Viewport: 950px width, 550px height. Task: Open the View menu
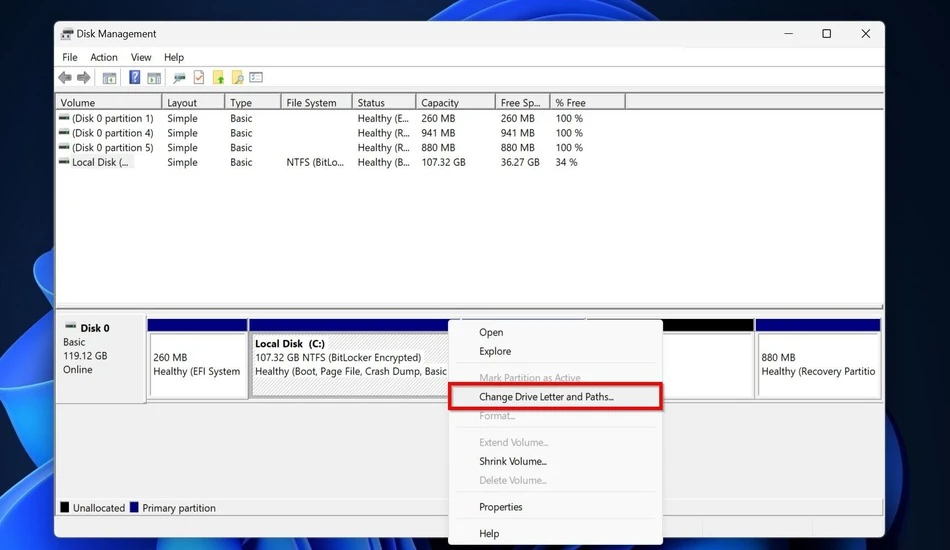(141, 57)
